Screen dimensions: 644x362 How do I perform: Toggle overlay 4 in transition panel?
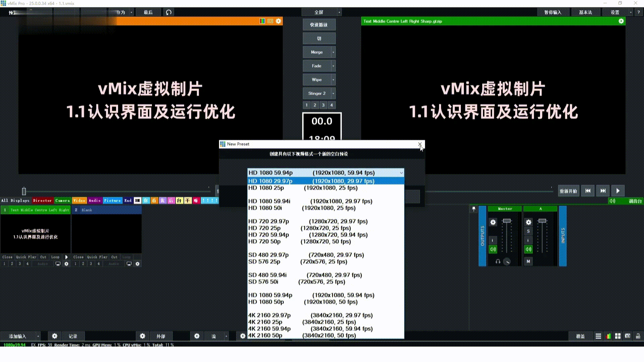click(x=332, y=105)
